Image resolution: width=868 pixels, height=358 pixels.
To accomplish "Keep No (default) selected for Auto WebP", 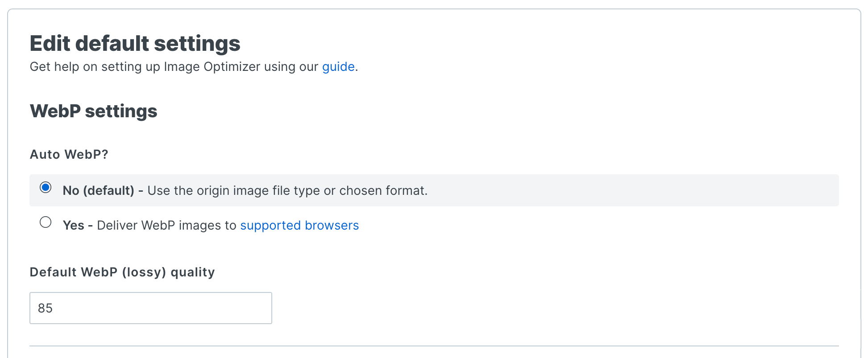I will 45,188.
